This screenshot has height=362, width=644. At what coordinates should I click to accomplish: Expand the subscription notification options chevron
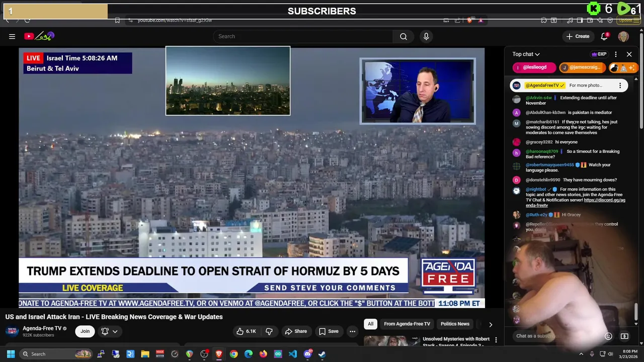click(x=115, y=331)
